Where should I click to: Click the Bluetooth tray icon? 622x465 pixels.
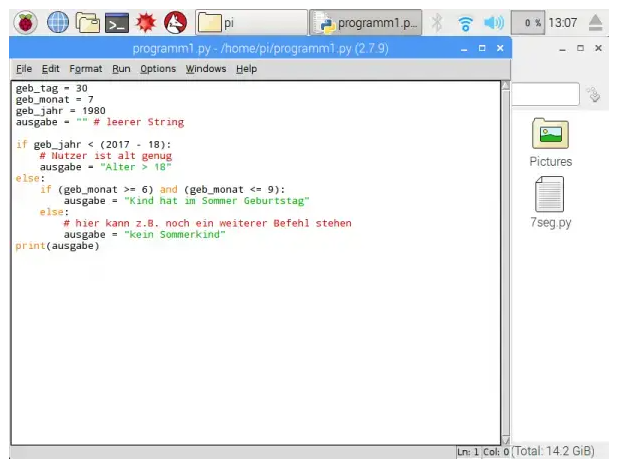pos(437,23)
